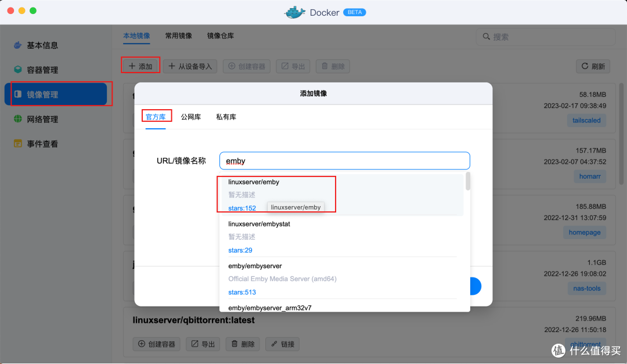Select the 官方库 tab in the dialog
Viewport: 627px width, 364px height.
coord(156,117)
